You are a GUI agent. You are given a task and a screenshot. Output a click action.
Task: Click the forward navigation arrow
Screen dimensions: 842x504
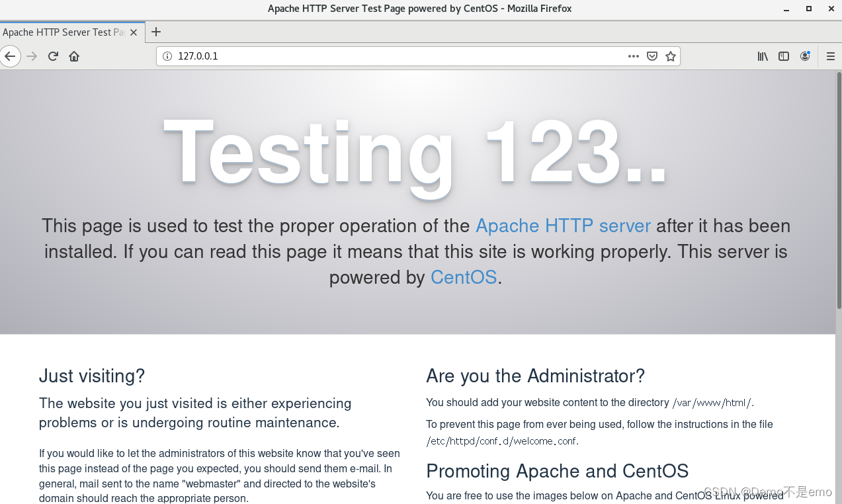32,56
